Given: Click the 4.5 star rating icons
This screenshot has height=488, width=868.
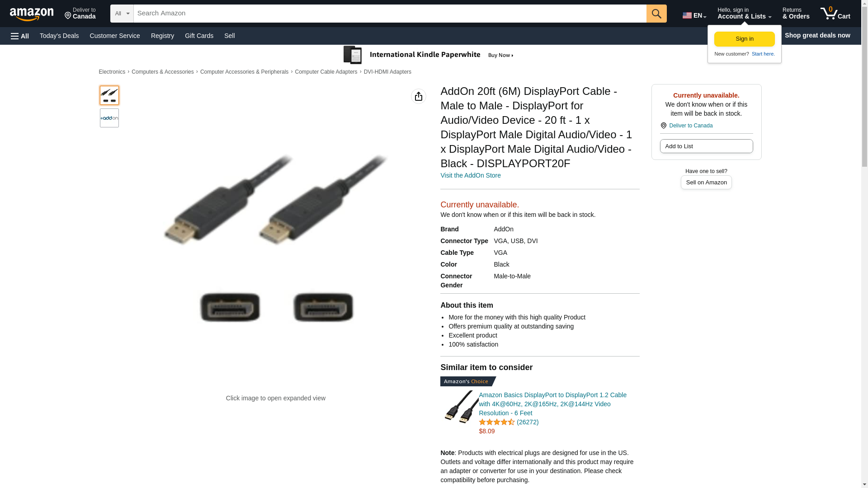Looking at the screenshot, I should [496, 422].
